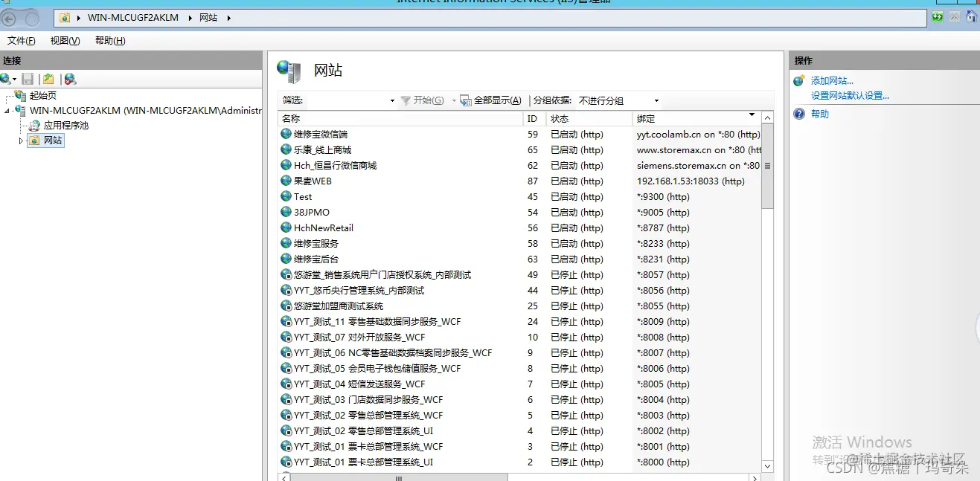Click the home icon in address bar
The width and height of the screenshot is (980, 481).
[970, 16]
